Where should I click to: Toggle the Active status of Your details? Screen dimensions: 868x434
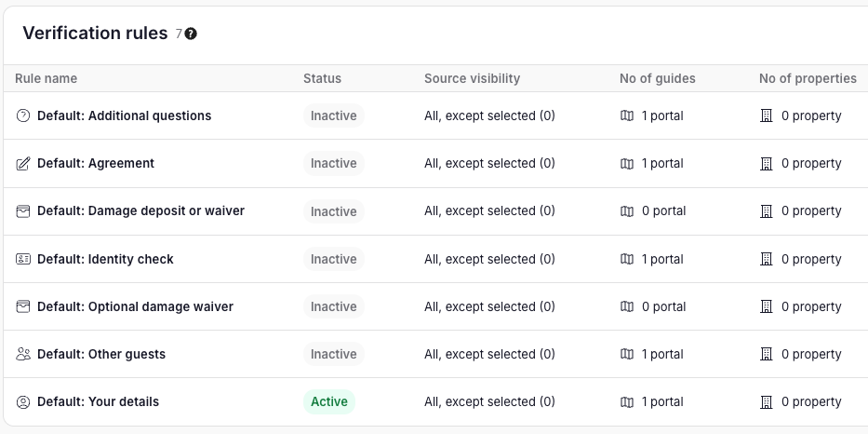coord(329,402)
